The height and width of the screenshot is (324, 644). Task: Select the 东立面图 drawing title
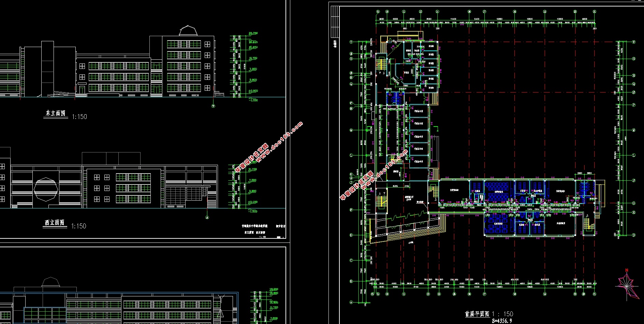coord(56,113)
